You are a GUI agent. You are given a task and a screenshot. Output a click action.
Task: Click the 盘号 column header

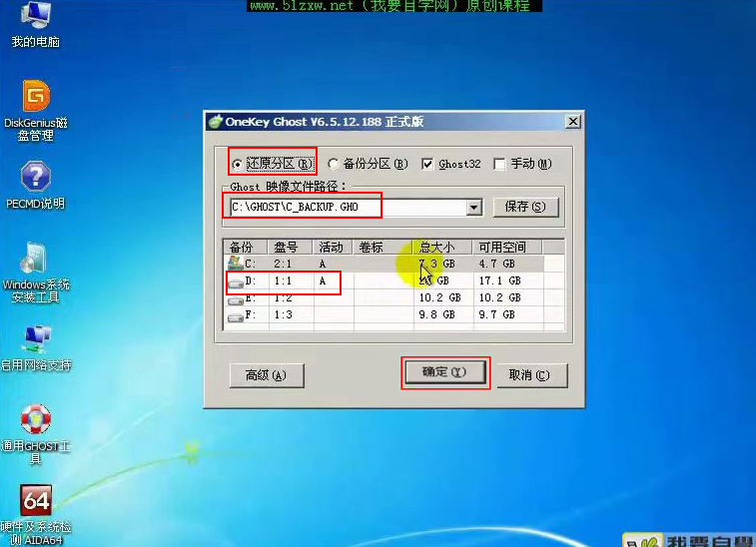point(291,248)
